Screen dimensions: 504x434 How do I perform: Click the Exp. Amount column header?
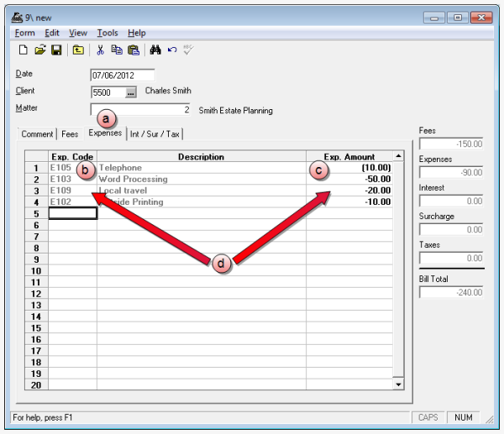coord(348,157)
